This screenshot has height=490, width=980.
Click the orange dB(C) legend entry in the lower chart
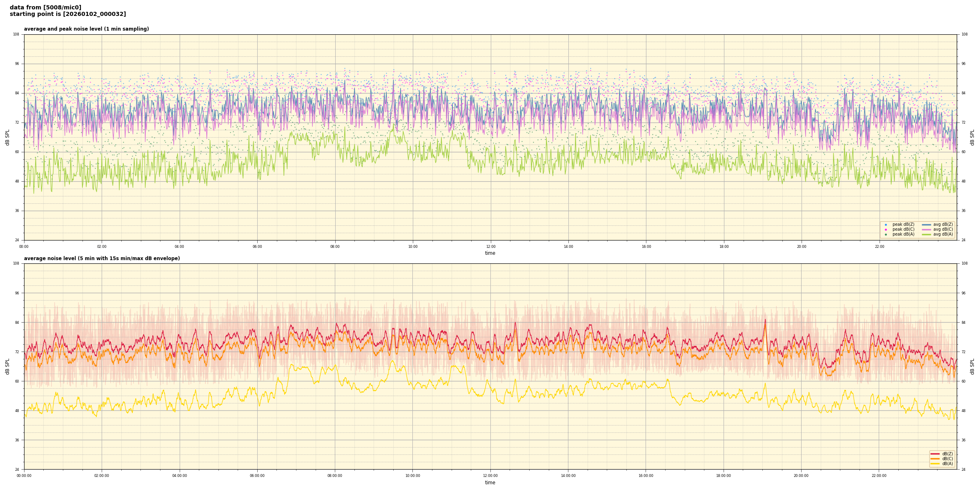coord(935,459)
